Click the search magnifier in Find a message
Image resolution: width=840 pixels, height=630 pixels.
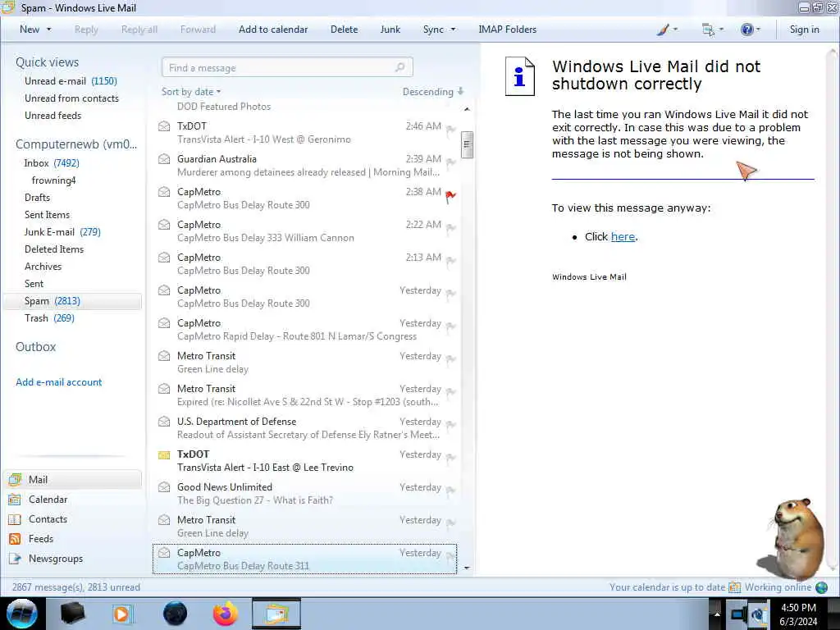[x=399, y=67]
